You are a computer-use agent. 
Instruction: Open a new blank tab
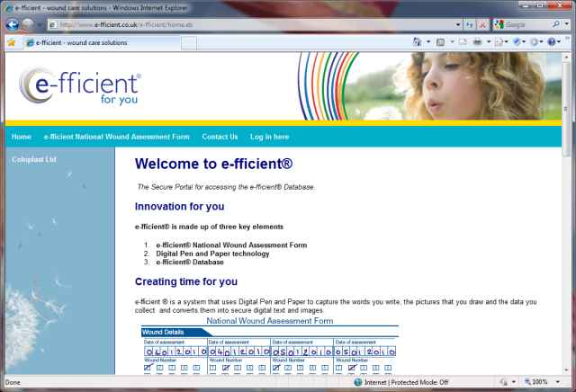point(189,43)
